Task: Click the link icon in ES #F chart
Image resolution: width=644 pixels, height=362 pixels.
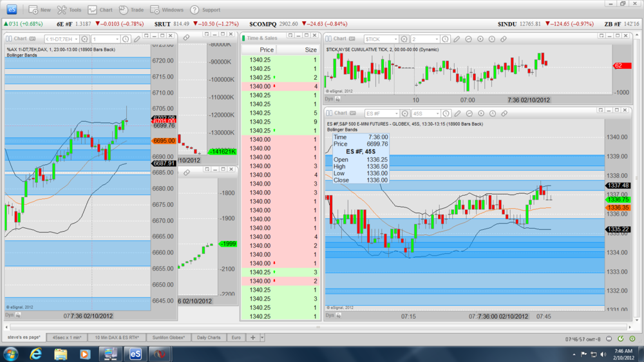Action: coord(504,113)
